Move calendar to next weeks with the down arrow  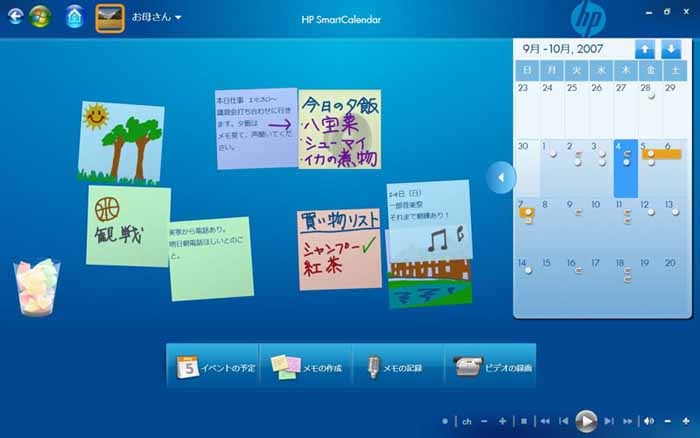671,49
